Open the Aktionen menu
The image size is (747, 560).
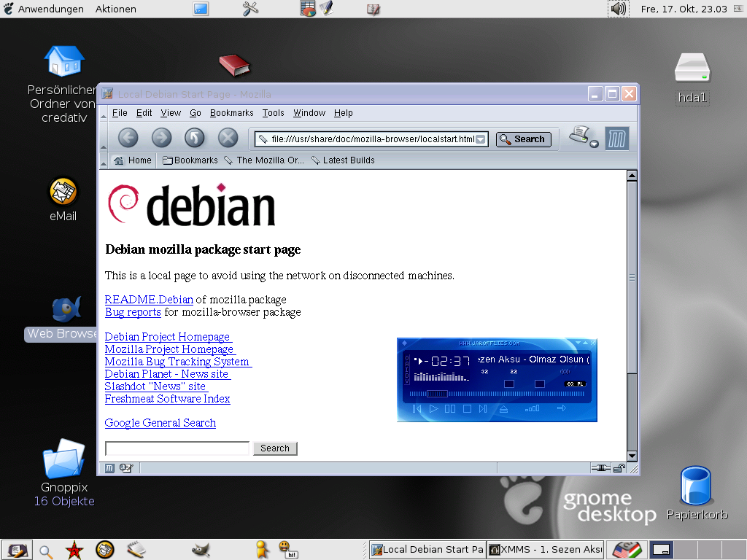click(x=116, y=9)
